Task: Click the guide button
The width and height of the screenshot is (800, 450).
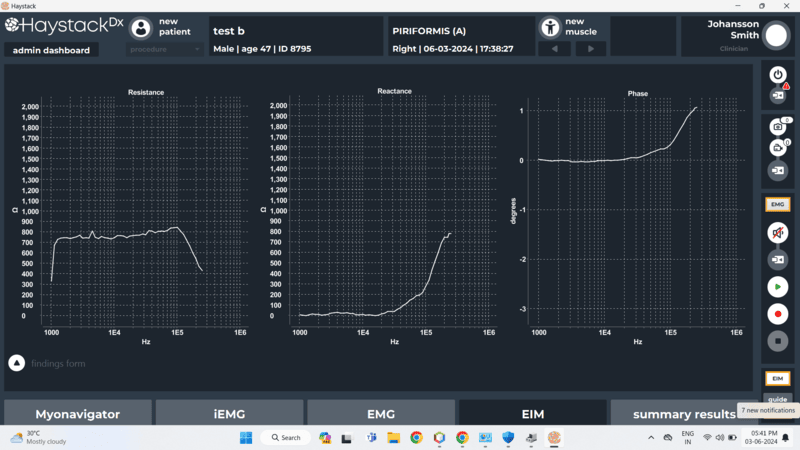Action: click(777, 399)
